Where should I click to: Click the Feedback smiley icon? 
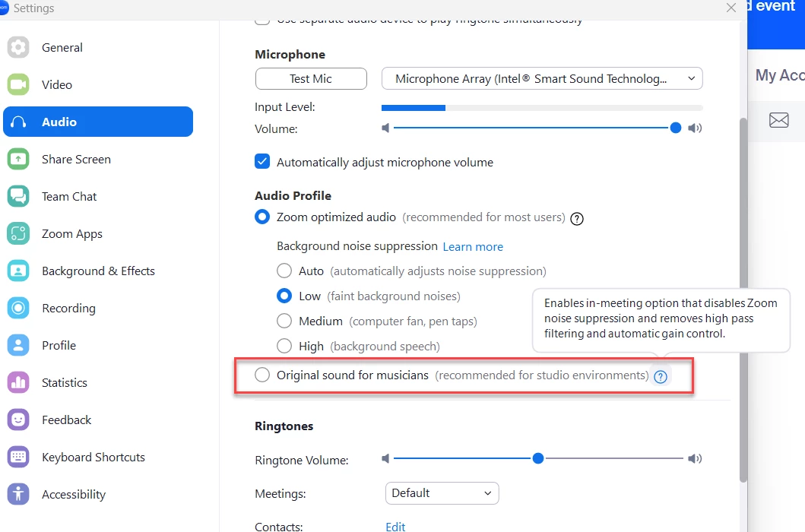point(18,420)
